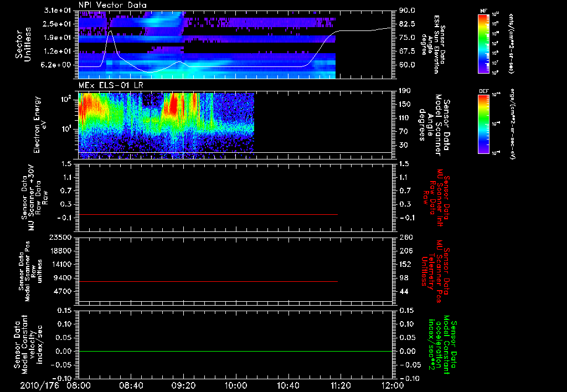Click the "60.0" sun elevation tick
Viewport: 567px width, 392px height.
(407, 65)
